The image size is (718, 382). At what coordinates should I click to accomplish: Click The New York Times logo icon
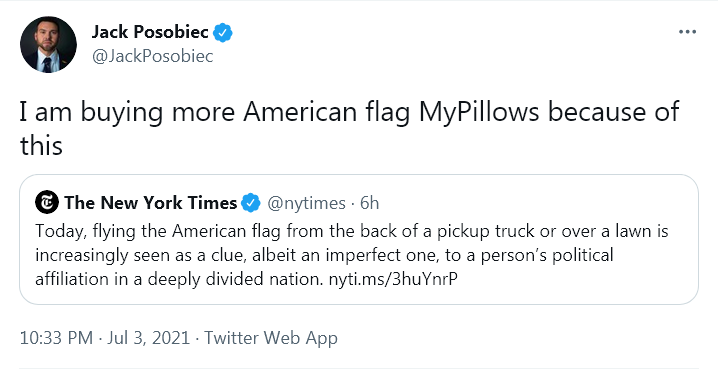click(x=47, y=202)
